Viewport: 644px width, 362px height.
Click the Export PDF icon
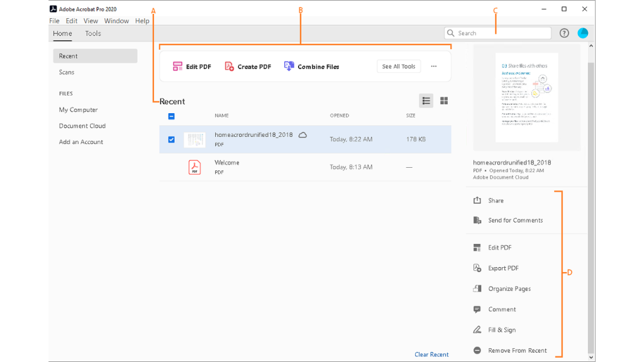pos(477,268)
